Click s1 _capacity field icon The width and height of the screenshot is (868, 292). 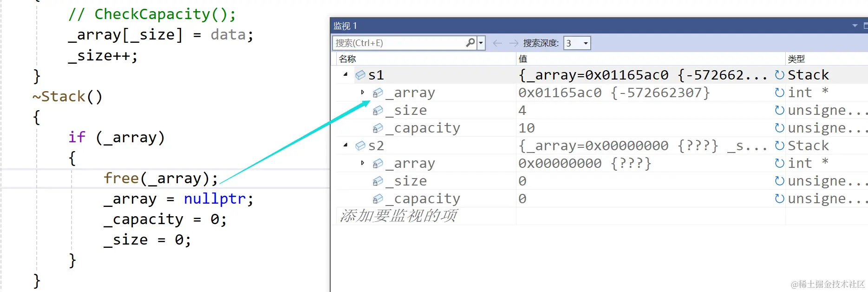[378, 128]
